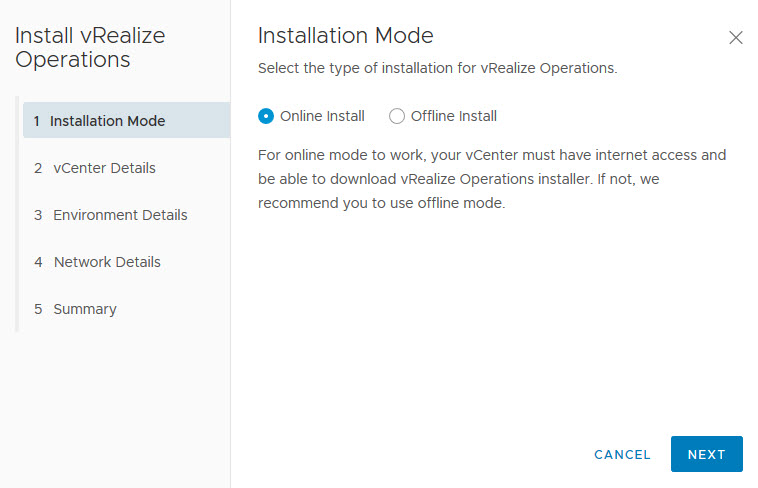Select the Online Install radio button circle
The height and width of the screenshot is (488, 758).
(x=266, y=116)
